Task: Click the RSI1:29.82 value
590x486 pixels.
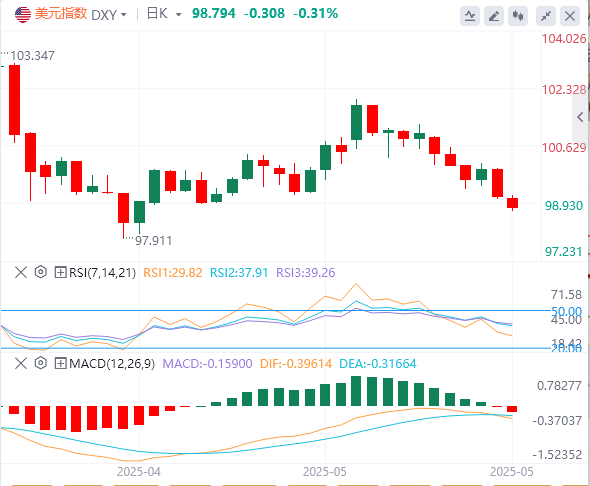Action: pos(173,272)
